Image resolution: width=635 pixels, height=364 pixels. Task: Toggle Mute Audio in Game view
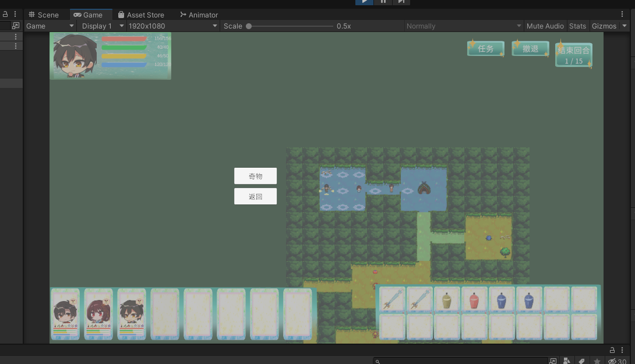(x=545, y=26)
